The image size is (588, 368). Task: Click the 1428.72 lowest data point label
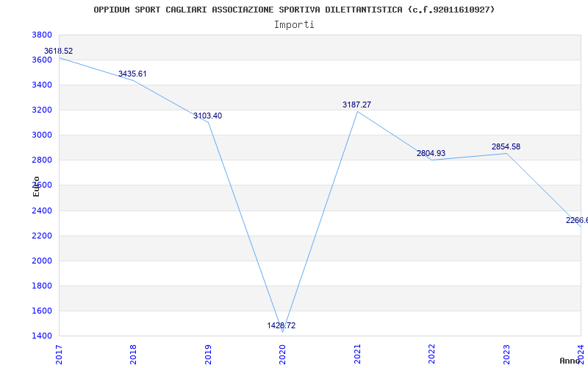pyautogui.click(x=282, y=325)
